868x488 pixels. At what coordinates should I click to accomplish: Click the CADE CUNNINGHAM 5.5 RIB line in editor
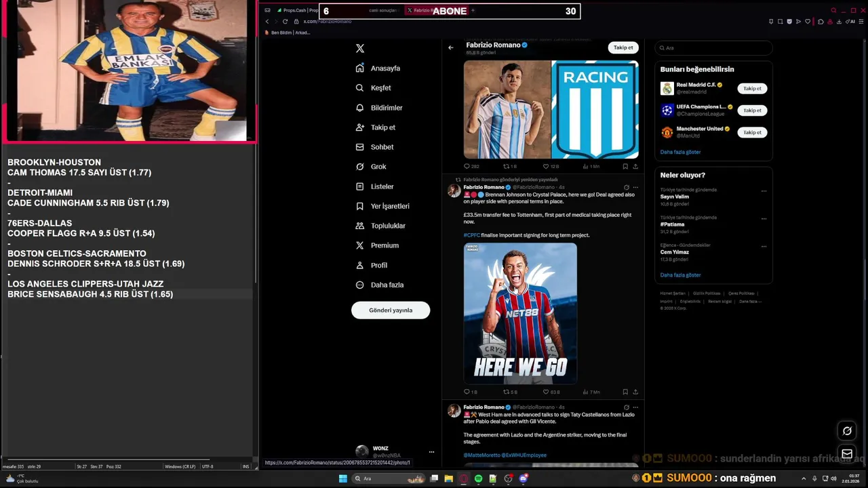click(88, 203)
